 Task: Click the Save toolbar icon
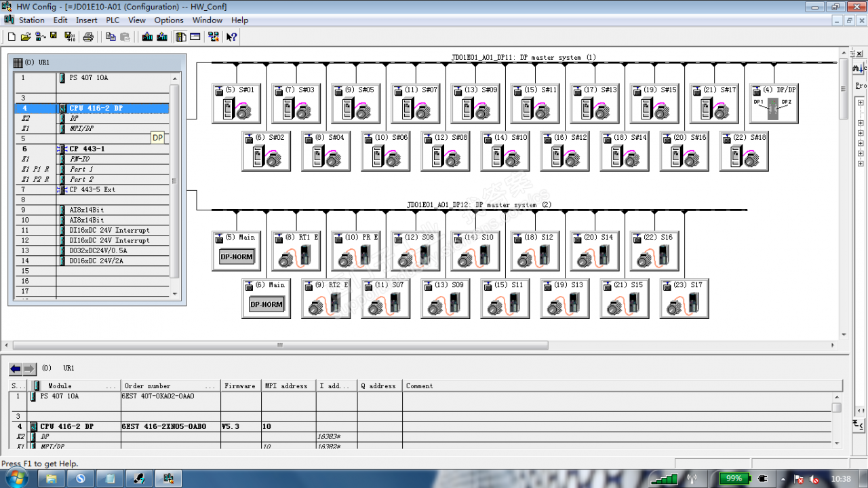(54, 37)
